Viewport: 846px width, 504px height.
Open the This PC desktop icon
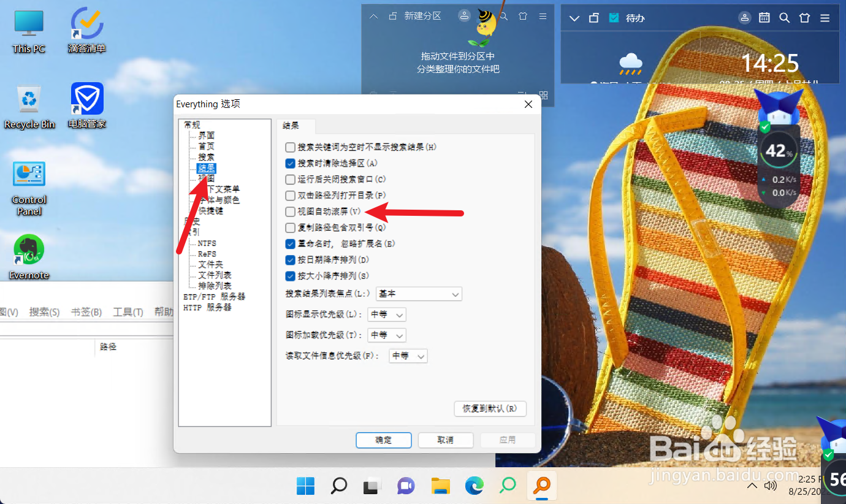tap(29, 32)
